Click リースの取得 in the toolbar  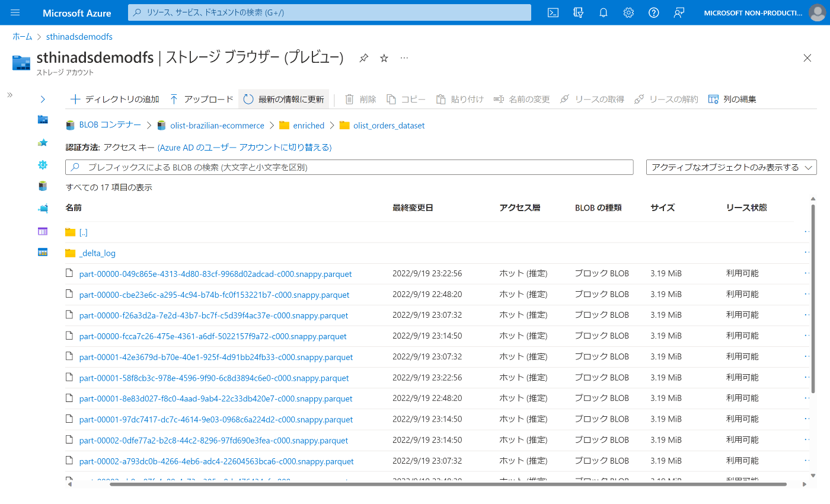click(x=592, y=99)
